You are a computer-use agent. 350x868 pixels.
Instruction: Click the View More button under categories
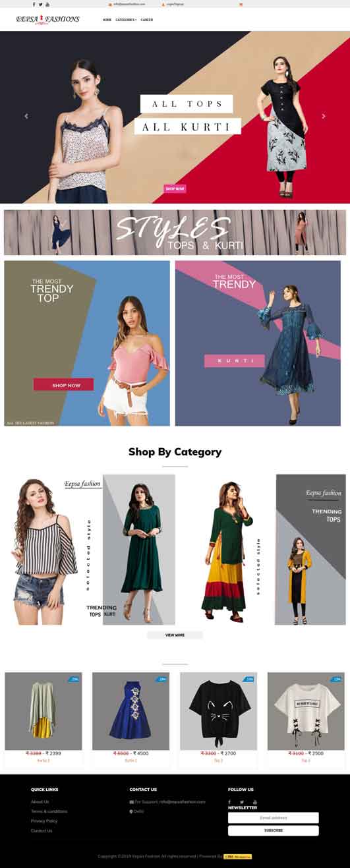[x=175, y=635]
